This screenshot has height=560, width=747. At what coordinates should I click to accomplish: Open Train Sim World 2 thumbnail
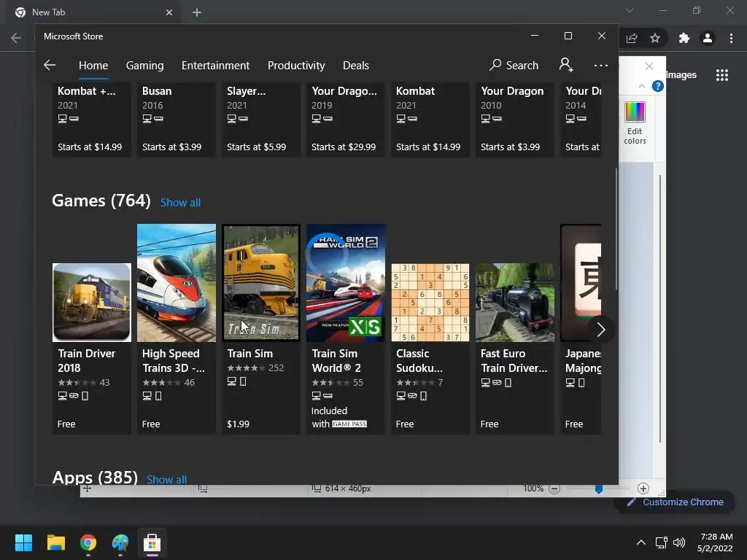coord(346,283)
